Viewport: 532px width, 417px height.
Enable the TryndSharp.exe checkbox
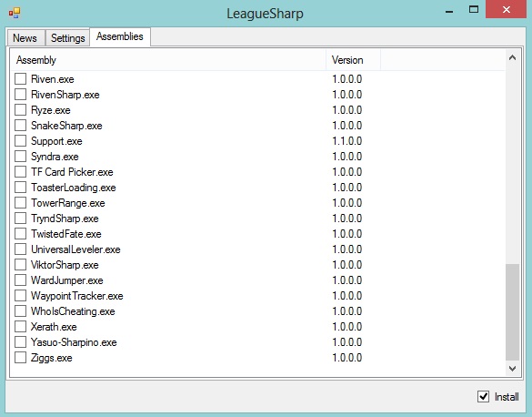[20, 219]
